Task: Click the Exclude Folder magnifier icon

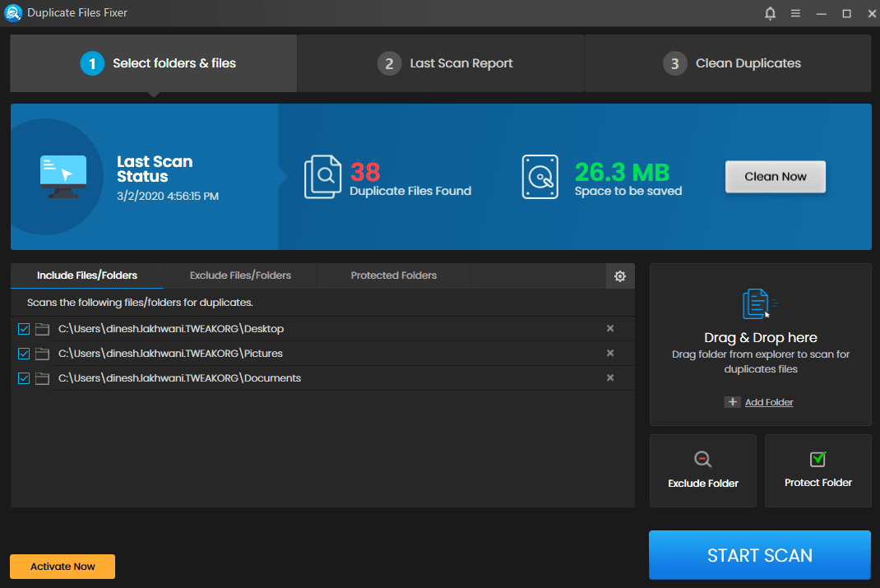Action: click(x=702, y=459)
